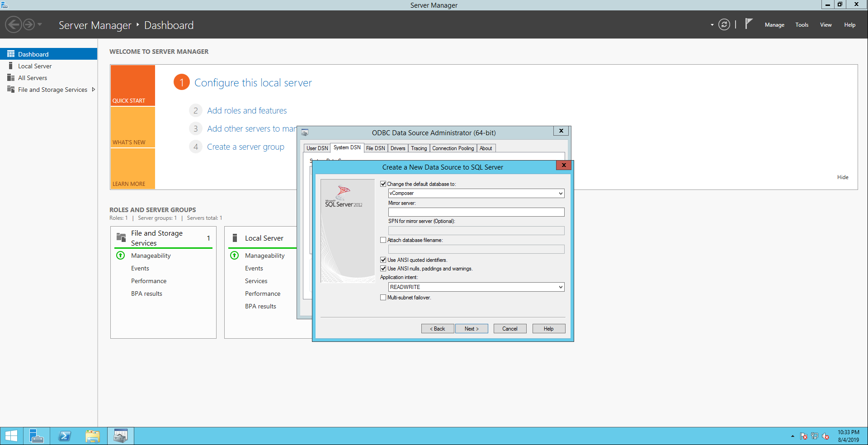This screenshot has height=445, width=868.
Task: Expand File and Storage Services sidebar item
Action: (x=94, y=90)
